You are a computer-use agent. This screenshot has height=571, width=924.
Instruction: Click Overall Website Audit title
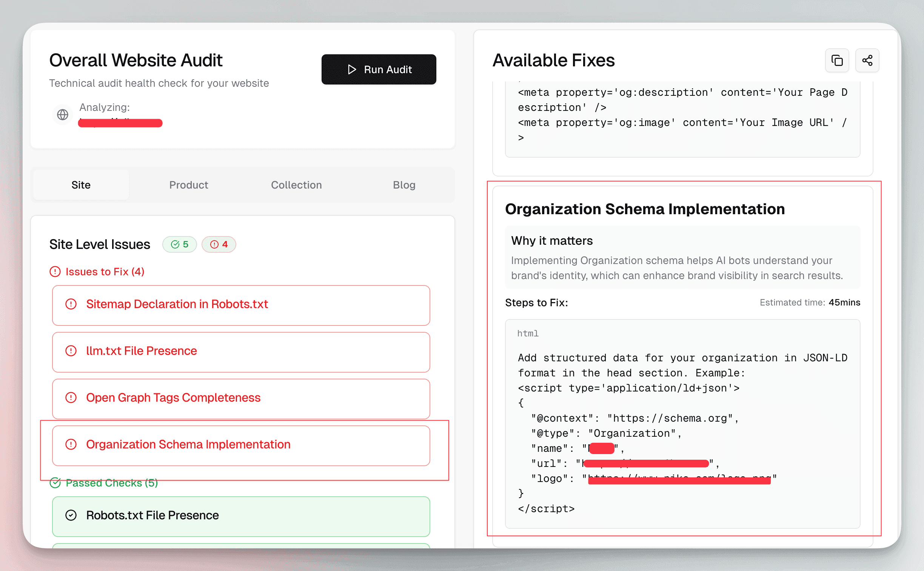tap(136, 60)
